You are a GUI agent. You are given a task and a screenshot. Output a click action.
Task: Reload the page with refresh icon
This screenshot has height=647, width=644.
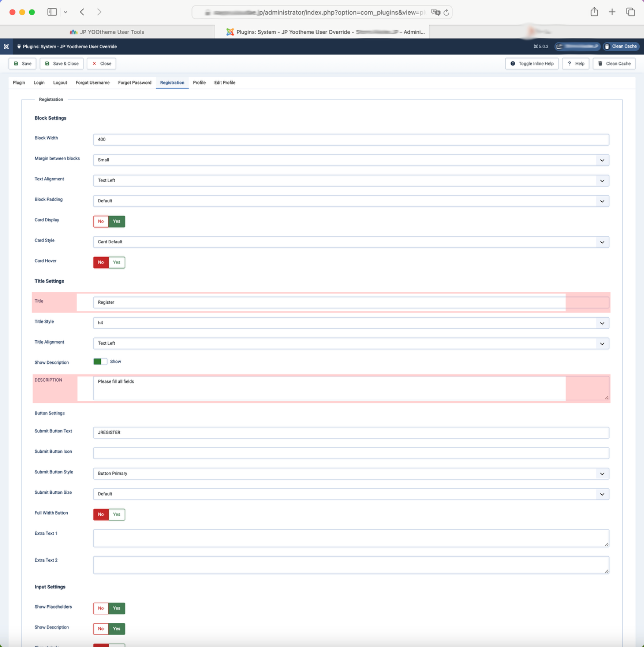pos(446,13)
